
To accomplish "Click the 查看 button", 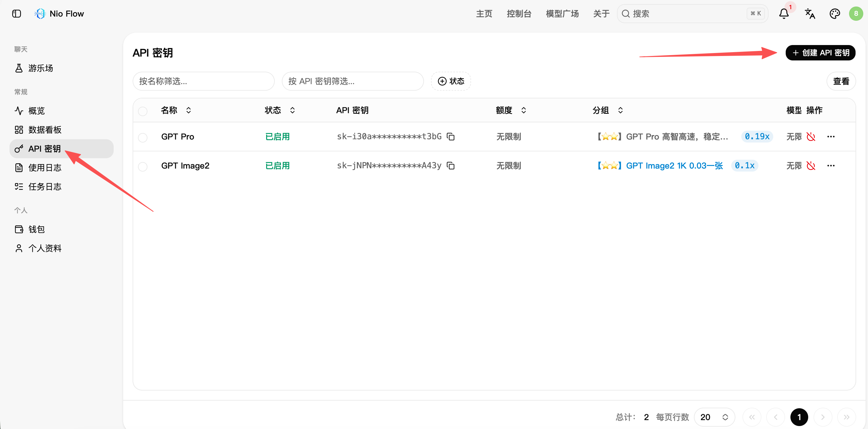I will tap(841, 81).
